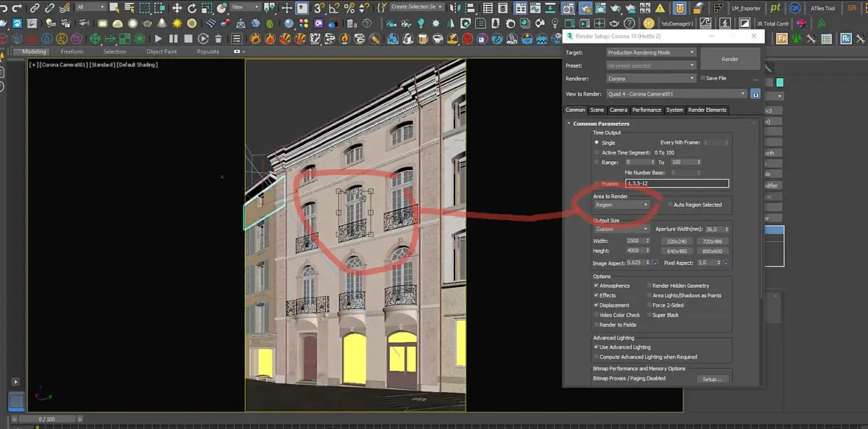Click the large Render button
The width and height of the screenshot is (868, 429).
730,59
